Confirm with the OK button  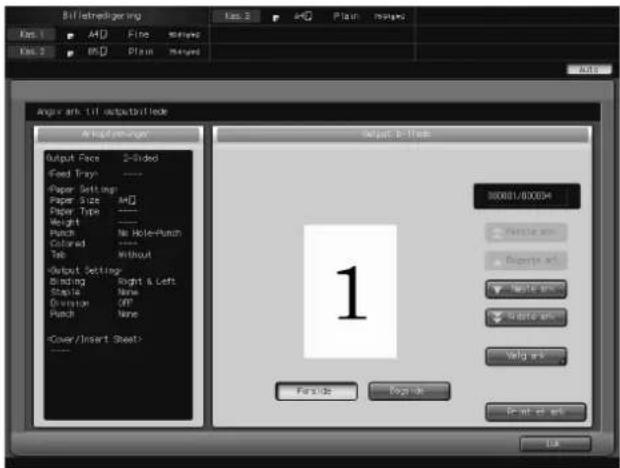click(x=555, y=443)
